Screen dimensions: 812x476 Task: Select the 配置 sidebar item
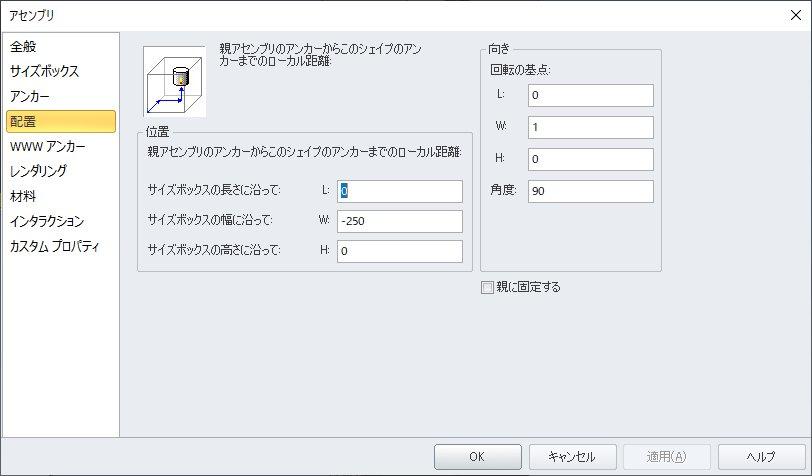24,122
